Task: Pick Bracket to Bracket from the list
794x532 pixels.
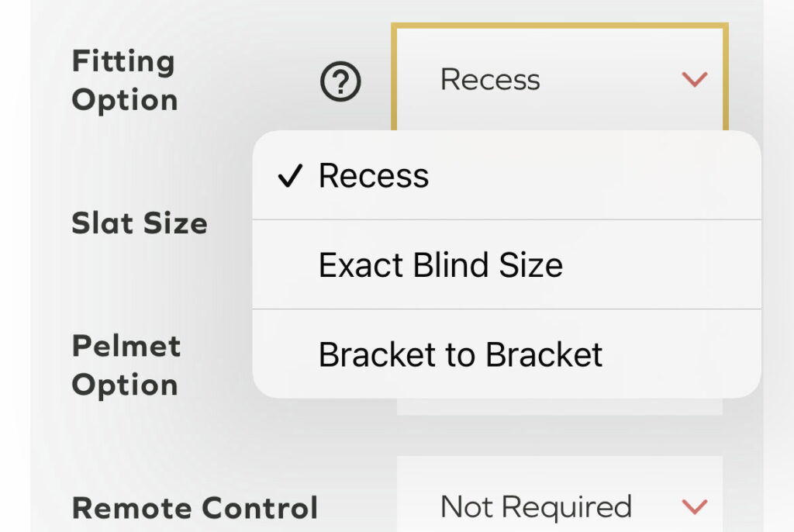Action: (x=461, y=354)
